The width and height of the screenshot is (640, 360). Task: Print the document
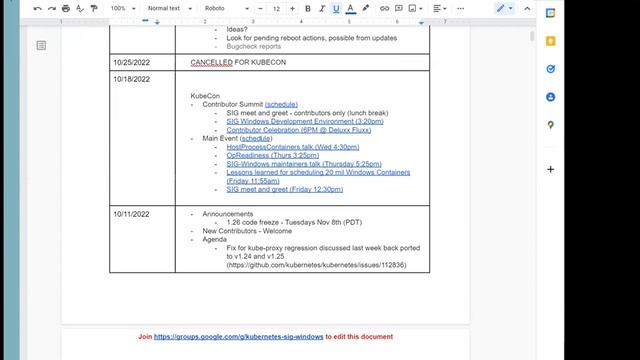(66, 9)
